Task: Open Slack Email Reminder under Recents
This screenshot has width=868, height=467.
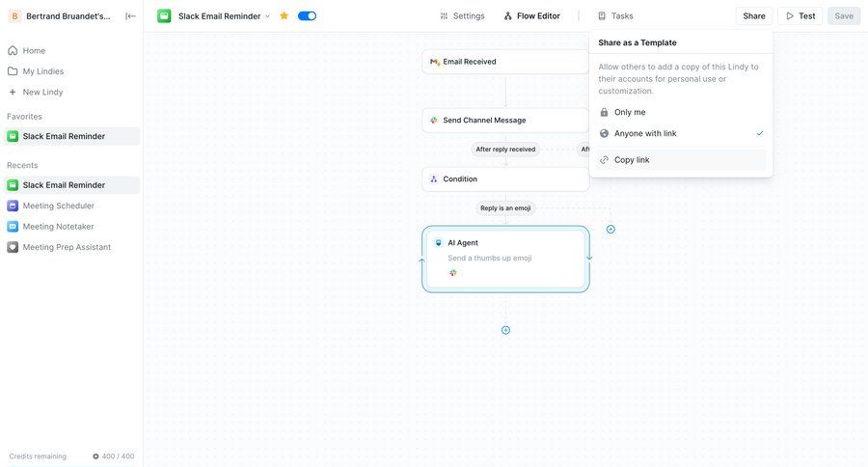Action: click(x=71, y=185)
